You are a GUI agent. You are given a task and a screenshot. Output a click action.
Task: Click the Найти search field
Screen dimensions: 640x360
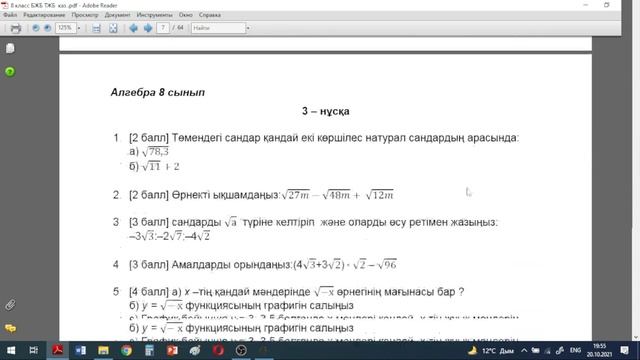[x=218, y=28]
